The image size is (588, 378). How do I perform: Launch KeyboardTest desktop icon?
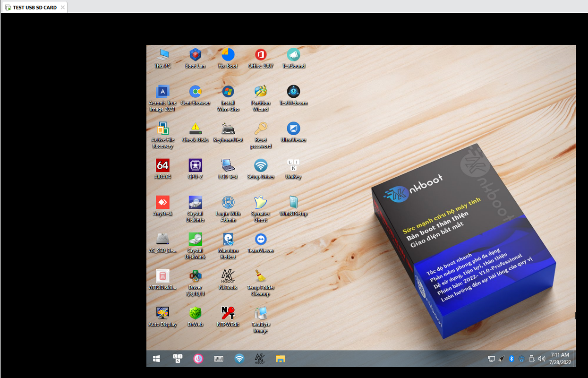(228, 132)
